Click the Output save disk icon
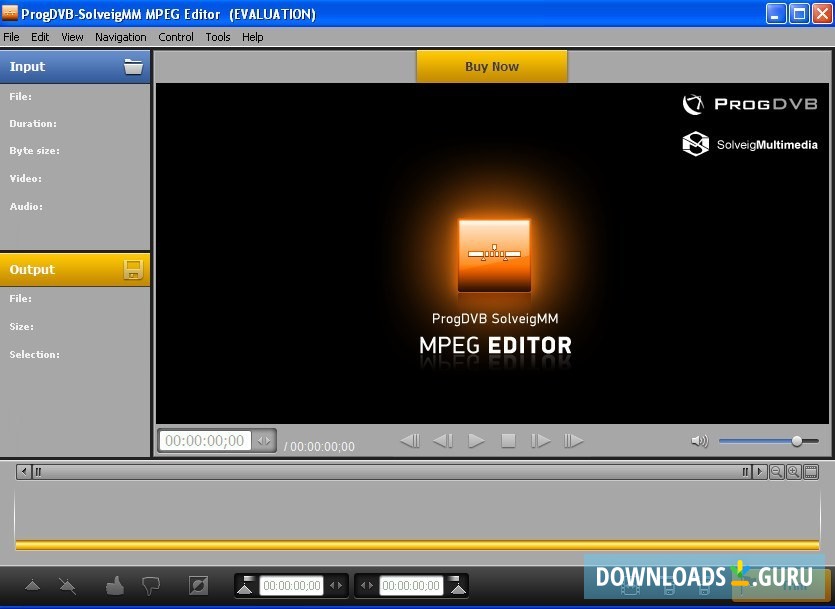 point(133,269)
